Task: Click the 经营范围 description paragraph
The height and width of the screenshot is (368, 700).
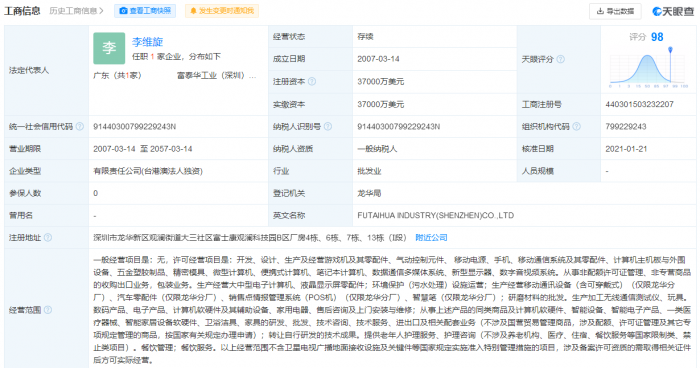Action: 392,309
